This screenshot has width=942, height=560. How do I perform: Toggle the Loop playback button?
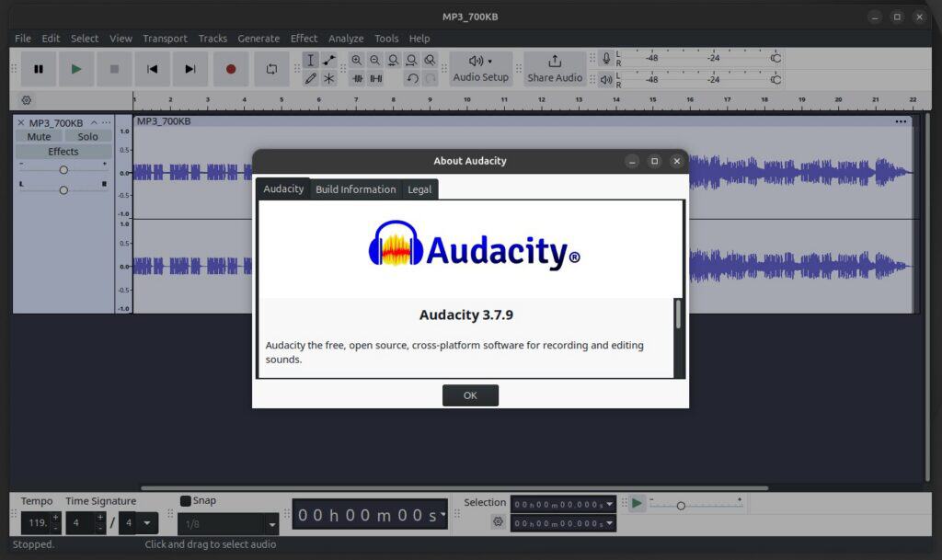[x=271, y=69]
